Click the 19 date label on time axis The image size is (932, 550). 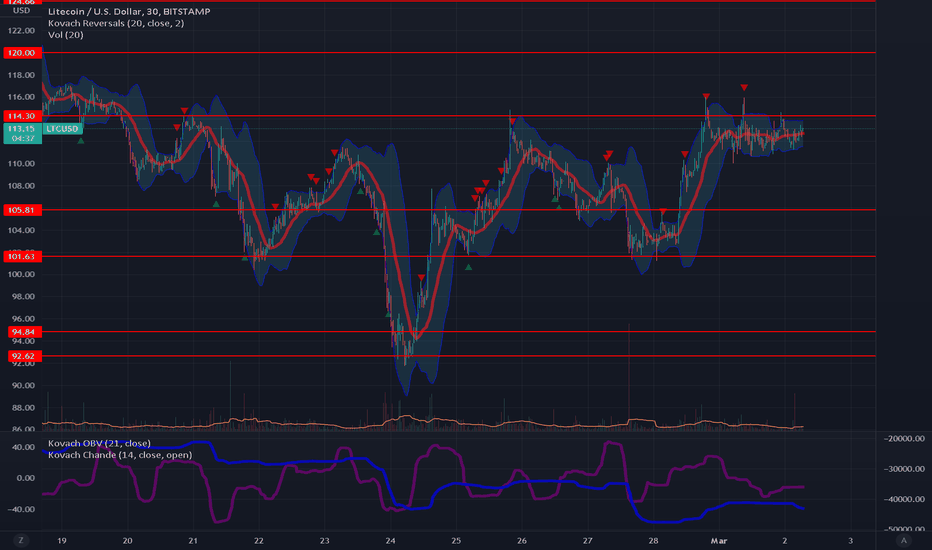62,540
